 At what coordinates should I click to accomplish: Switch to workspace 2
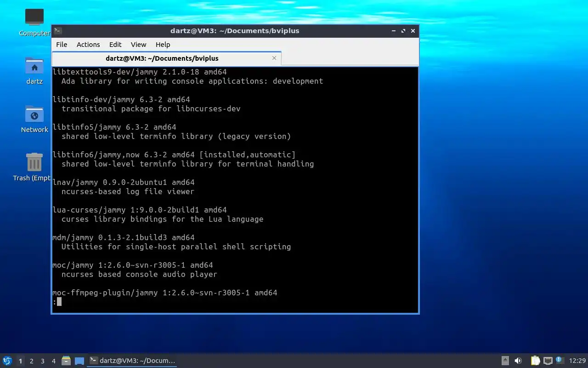[x=31, y=361]
